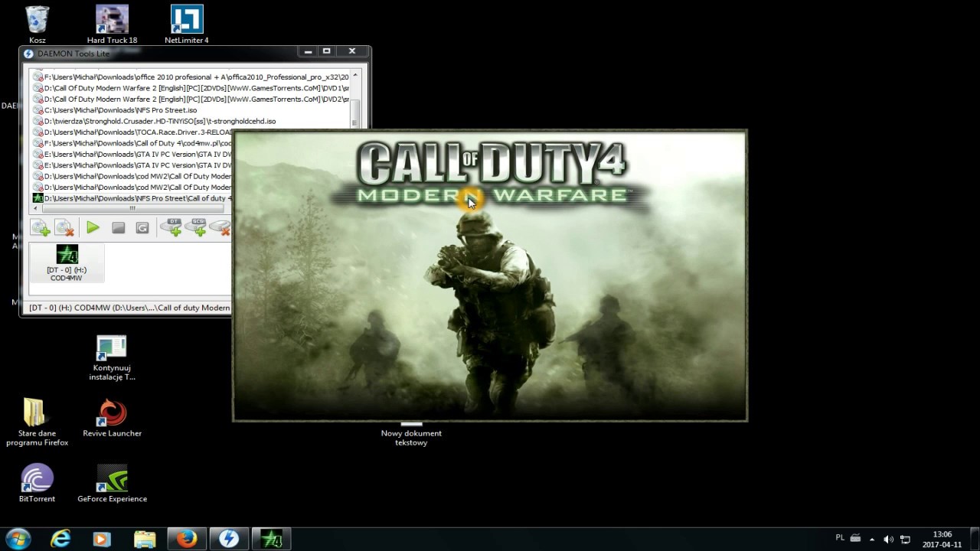
Task: Click left arrow of catalog horizontal scrollbar
Action: (x=35, y=208)
